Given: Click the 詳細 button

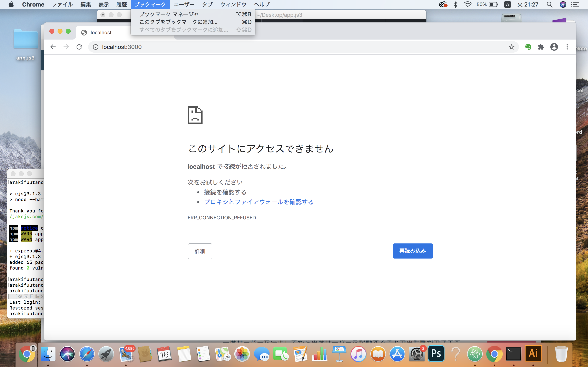Looking at the screenshot, I should (200, 251).
